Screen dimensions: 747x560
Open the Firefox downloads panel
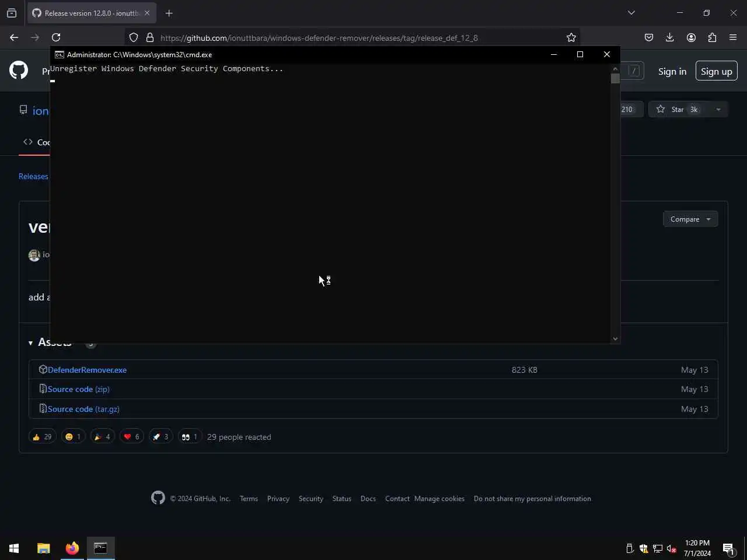[x=670, y=37]
